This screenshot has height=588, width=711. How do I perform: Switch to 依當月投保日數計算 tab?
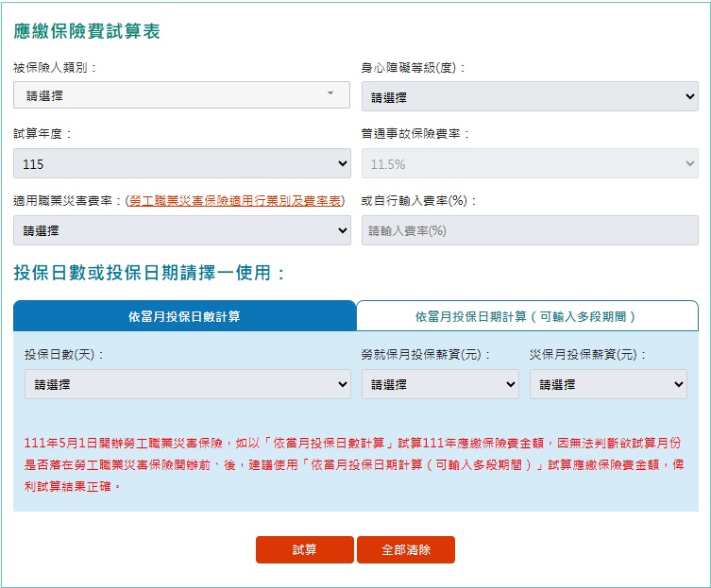(x=184, y=316)
